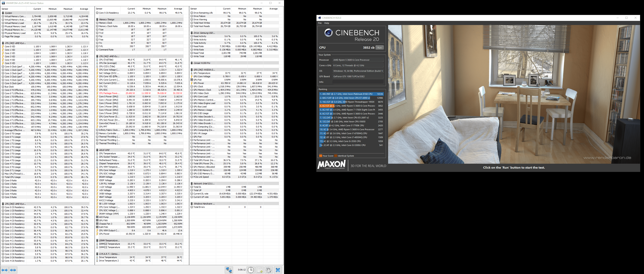Click the shrink columns arrows button in HWiNFO
644x274 pixels.
13,270
